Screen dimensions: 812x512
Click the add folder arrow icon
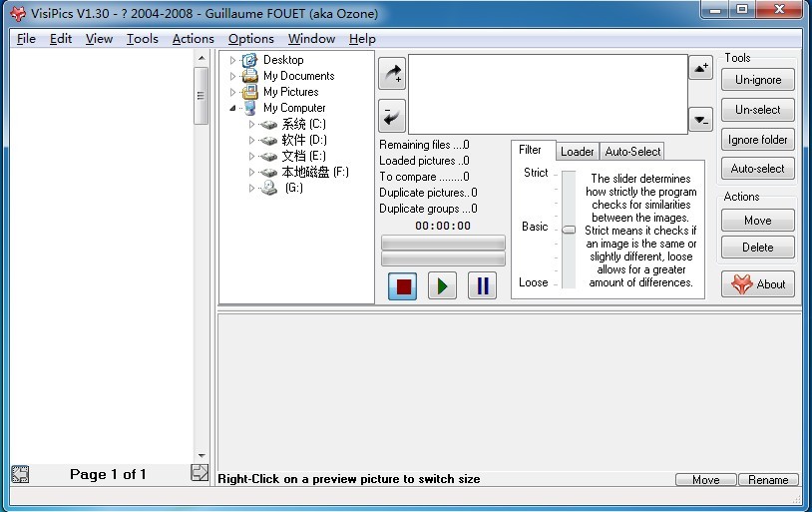click(x=392, y=74)
